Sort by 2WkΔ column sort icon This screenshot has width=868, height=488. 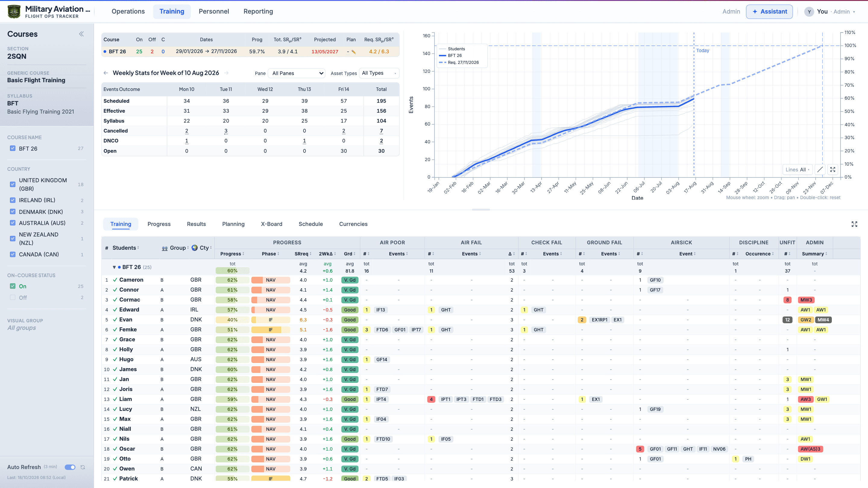[x=335, y=254]
